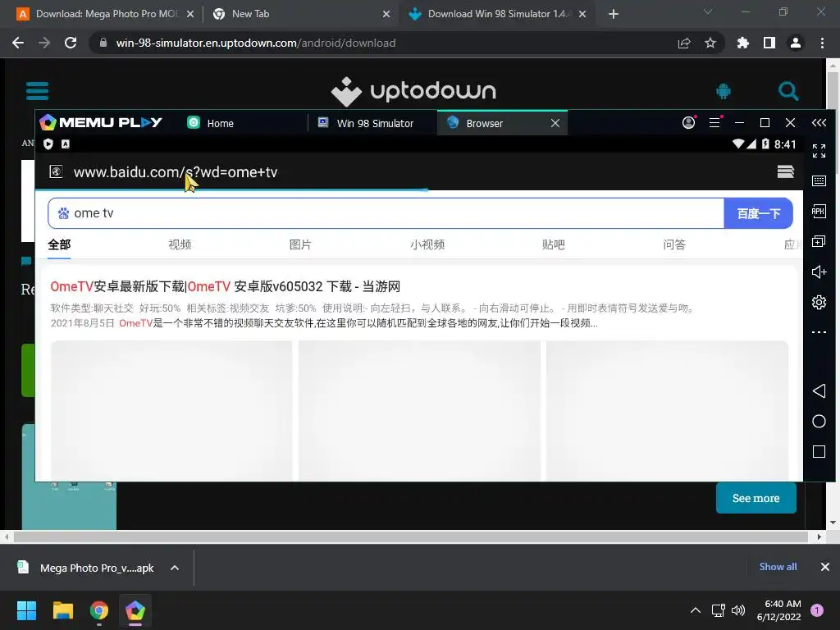The height and width of the screenshot is (630, 840).
Task: Collapse MEmu sidebar with triple chevron
Action: pos(819,123)
